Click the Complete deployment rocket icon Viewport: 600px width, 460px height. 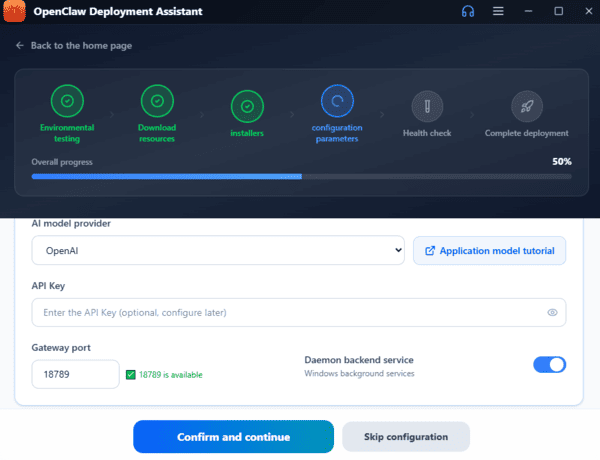coord(526,105)
